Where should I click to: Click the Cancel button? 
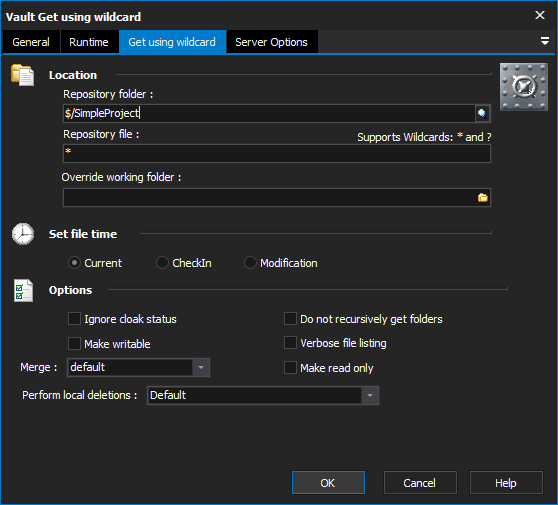click(420, 483)
